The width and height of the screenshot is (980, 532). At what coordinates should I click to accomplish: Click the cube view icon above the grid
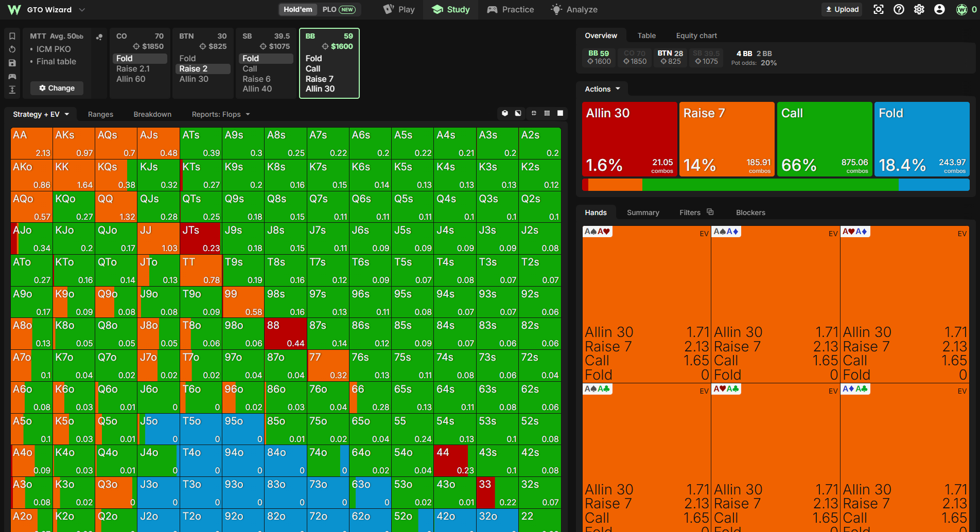pos(505,113)
